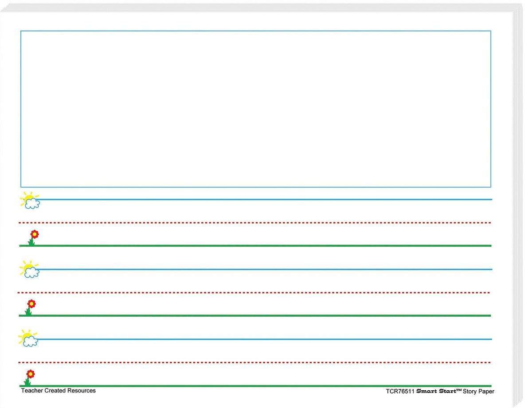Click the second solid blue skyline
This screenshot has width=532, height=408.
[266, 269]
